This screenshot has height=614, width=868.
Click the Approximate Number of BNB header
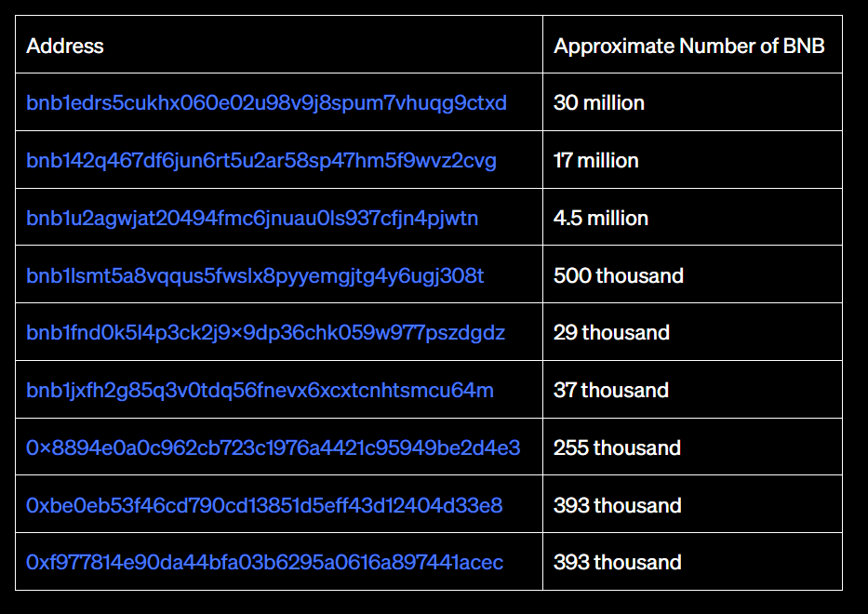pyautogui.click(x=689, y=46)
